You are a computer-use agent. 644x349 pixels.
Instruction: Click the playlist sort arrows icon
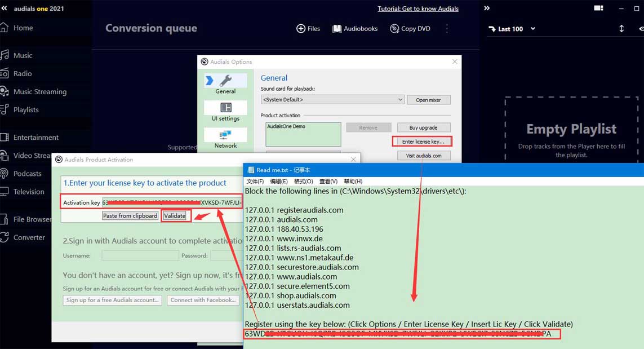(x=621, y=28)
